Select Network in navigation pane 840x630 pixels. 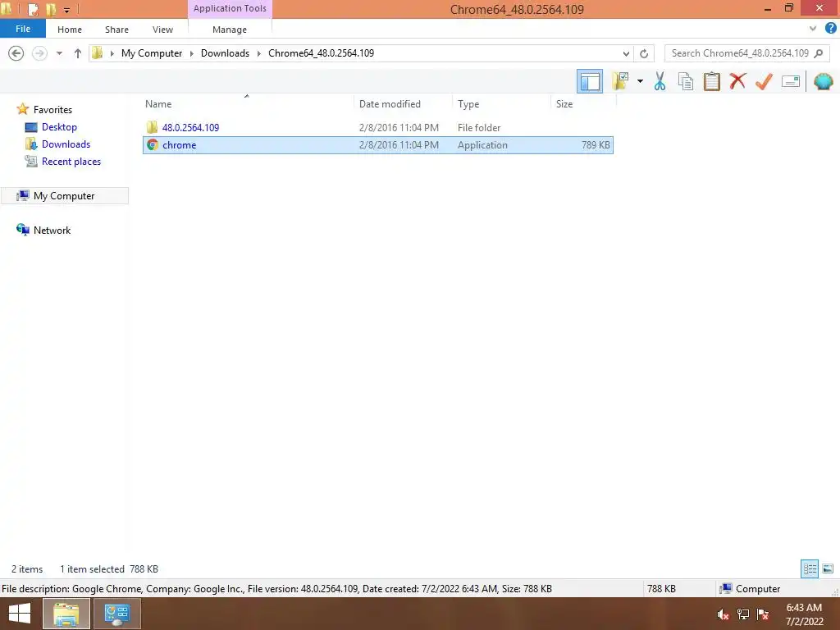(52, 230)
